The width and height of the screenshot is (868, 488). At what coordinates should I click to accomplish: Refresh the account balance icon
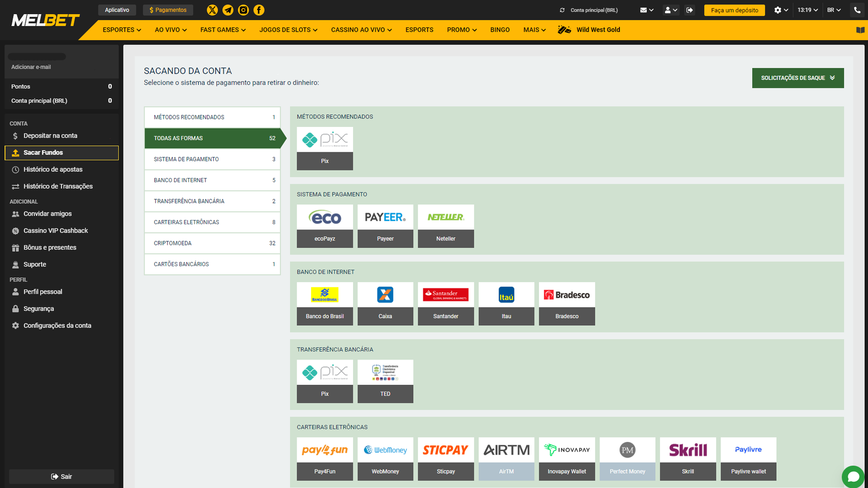point(562,10)
